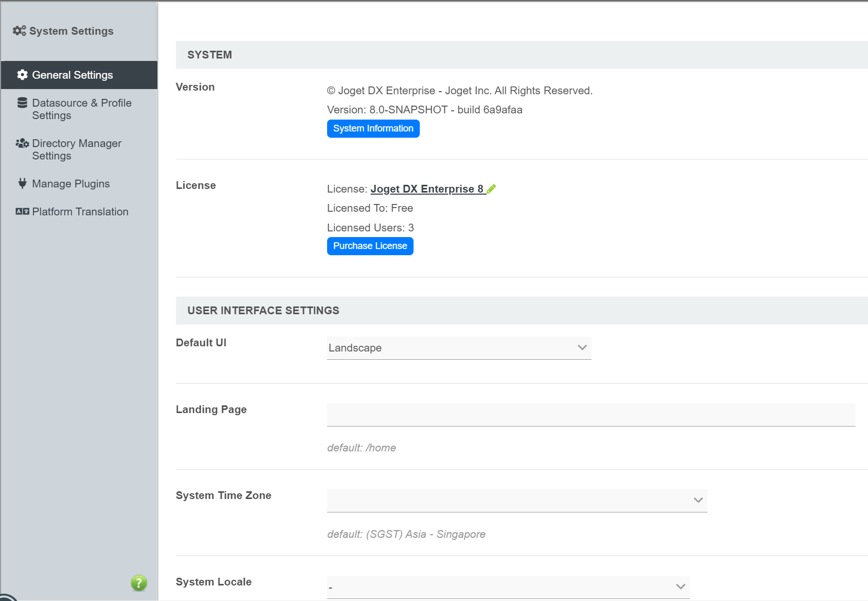This screenshot has width=868, height=601.
Task: Open the System Locale dropdown
Action: coord(508,587)
